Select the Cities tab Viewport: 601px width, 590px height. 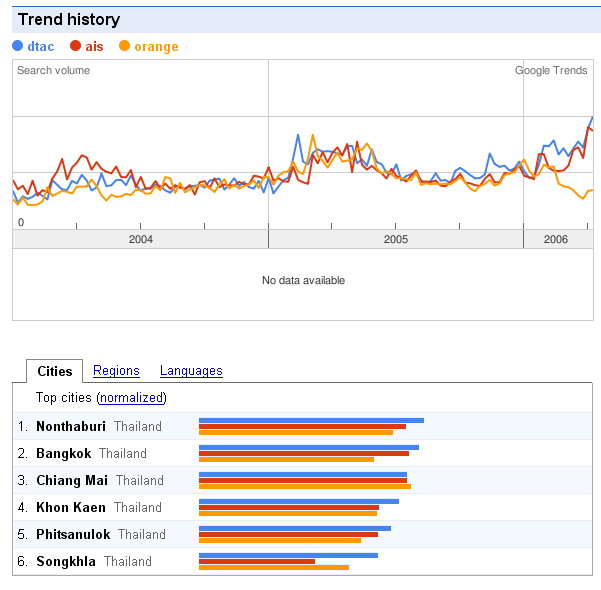tap(55, 371)
